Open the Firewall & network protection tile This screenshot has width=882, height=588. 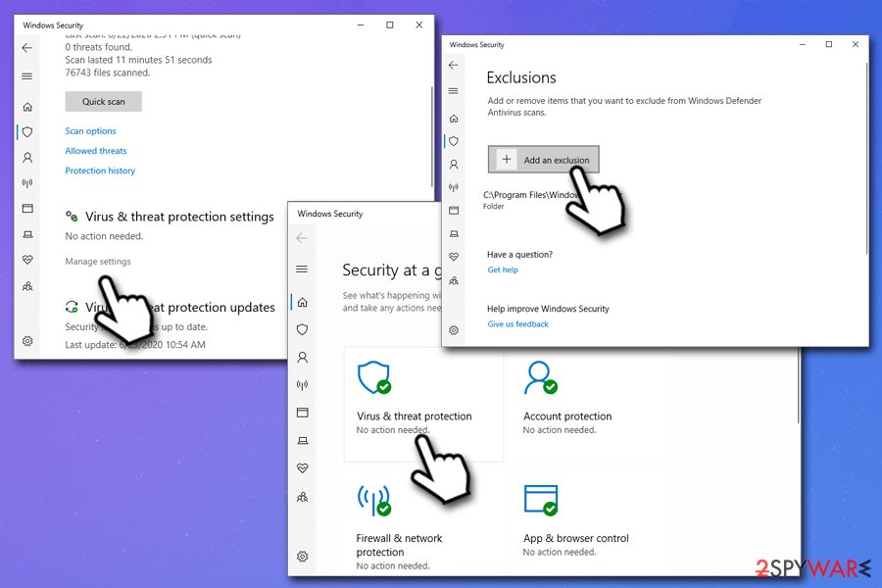(x=423, y=522)
